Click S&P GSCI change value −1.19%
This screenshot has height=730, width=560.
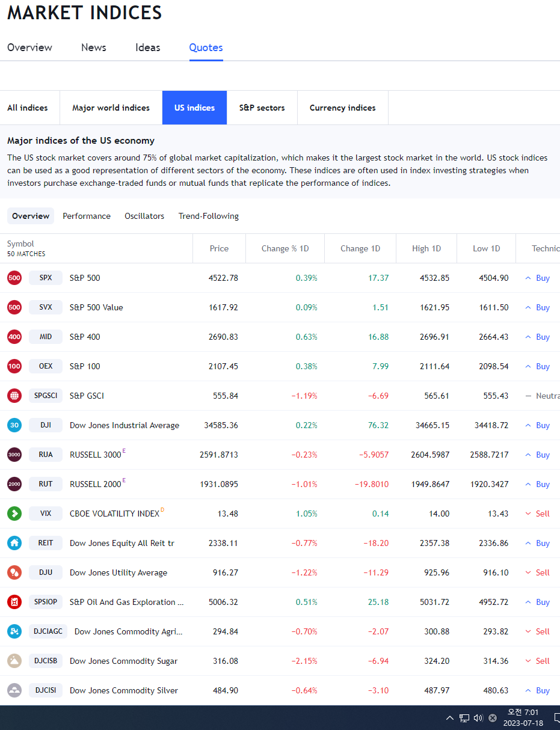pyautogui.click(x=304, y=396)
